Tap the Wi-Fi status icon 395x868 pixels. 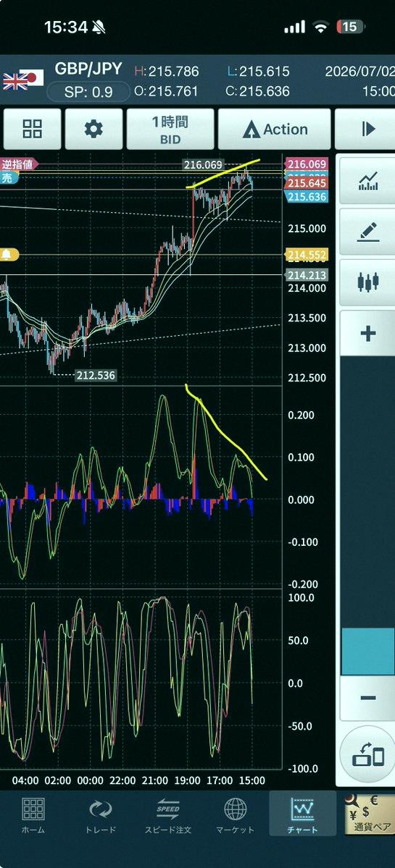[x=321, y=27]
